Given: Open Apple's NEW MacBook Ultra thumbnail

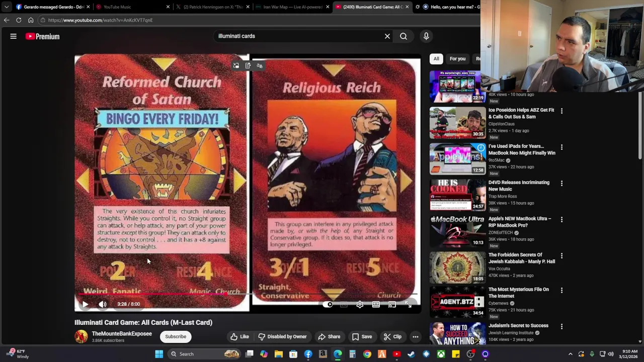Looking at the screenshot, I should tap(457, 231).
